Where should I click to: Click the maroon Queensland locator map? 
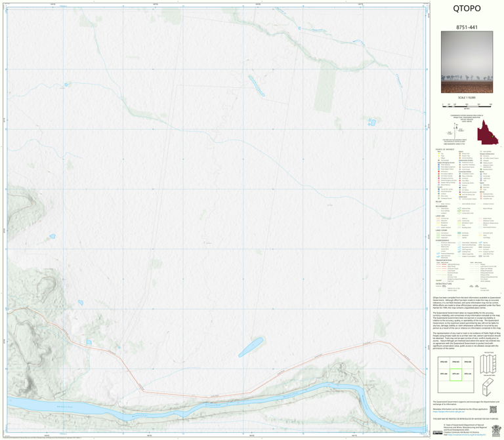pyautogui.click(x=488, y=132)
